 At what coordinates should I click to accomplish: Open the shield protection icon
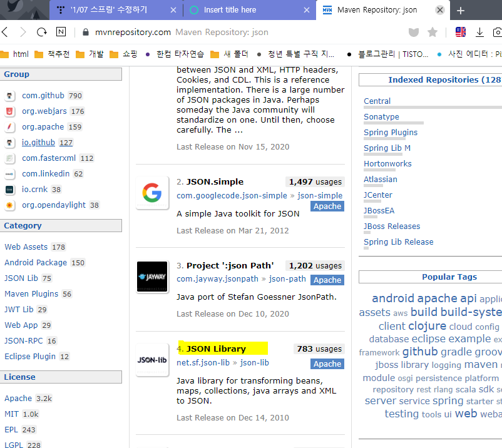coord(414,32)
